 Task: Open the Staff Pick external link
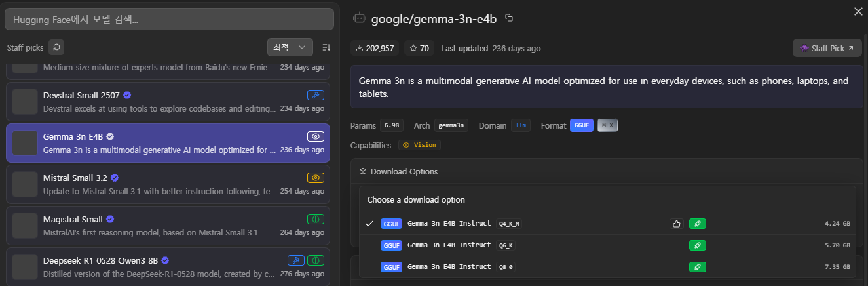pyautogui.click(x=827, y=48)
